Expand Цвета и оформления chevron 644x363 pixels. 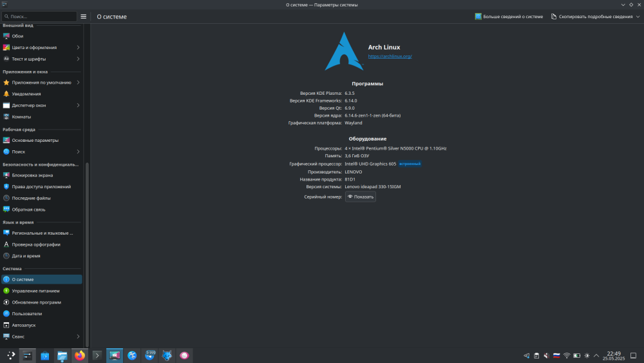click(x=78, y=48)
